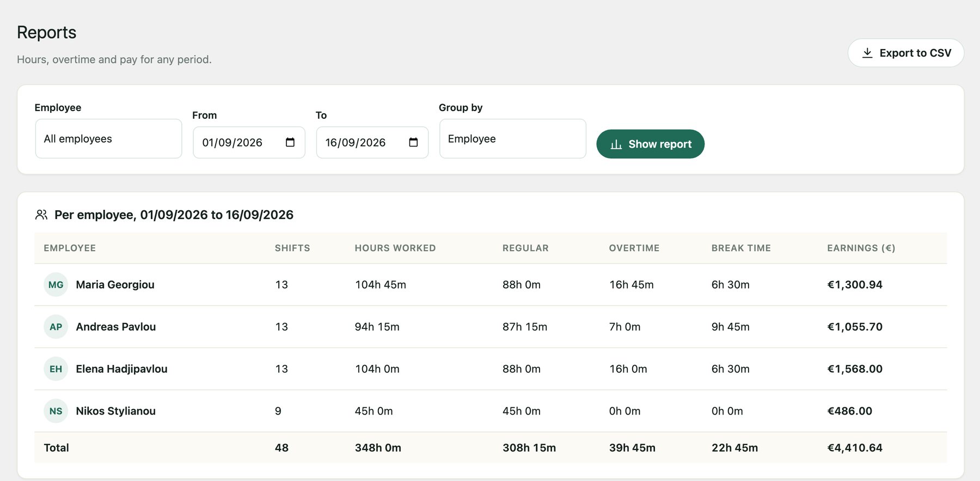Click the EH avatar for Elena Hadjipavlou
Viewport: 980px width, 481px height.
tap(56, 369)
